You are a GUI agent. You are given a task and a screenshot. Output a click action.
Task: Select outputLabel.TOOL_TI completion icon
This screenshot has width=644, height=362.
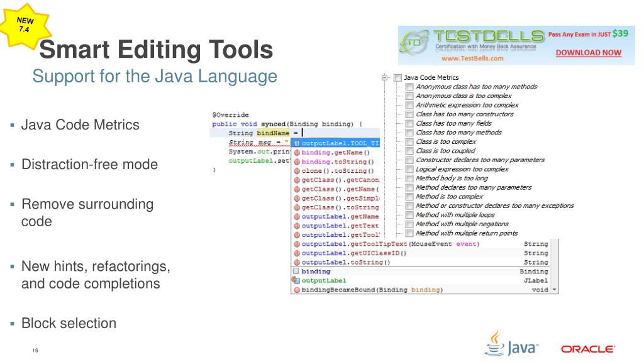297,143
